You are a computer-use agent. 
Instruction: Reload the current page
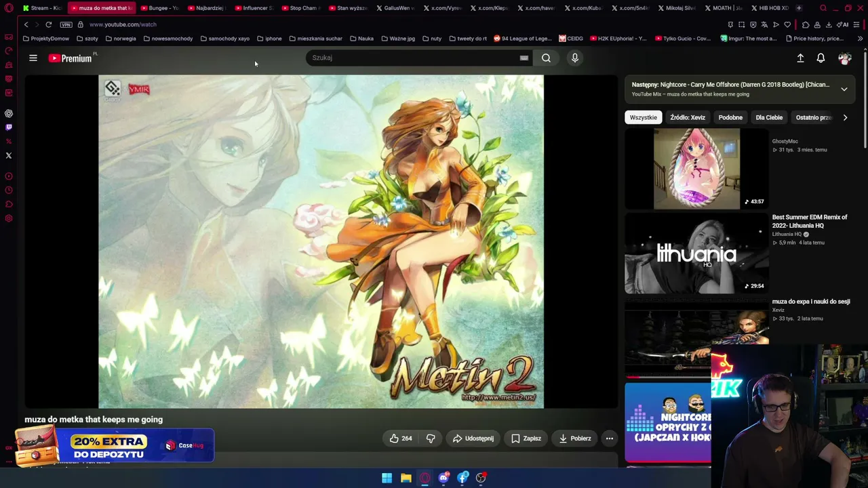tap(49, 24)
